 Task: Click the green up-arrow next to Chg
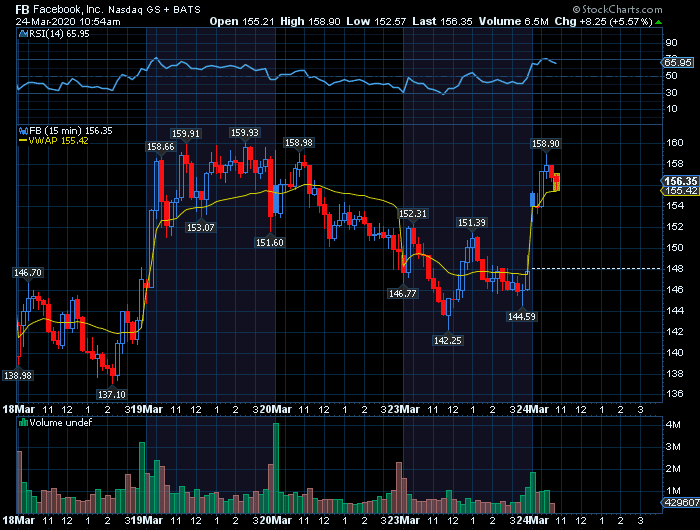(x=658, y=22)
